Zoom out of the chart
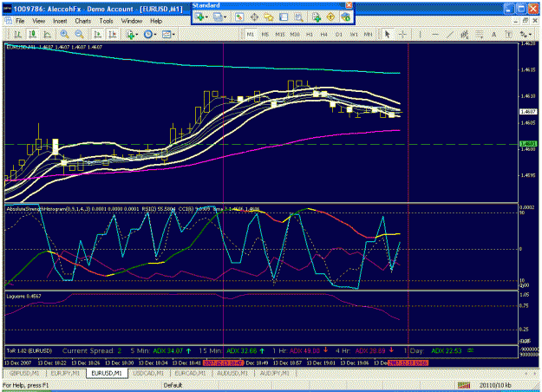542x392 pixels. click(x=79, y=34)
